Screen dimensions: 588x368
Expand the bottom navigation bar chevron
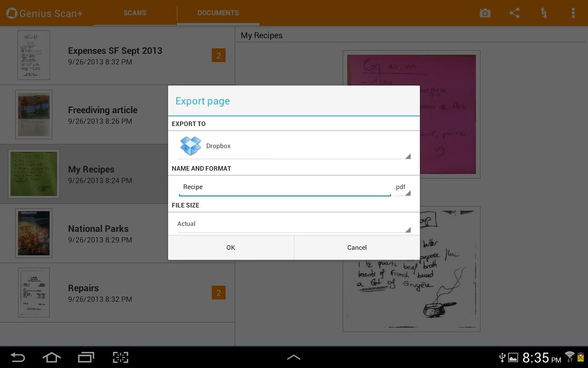click(294, 357)
